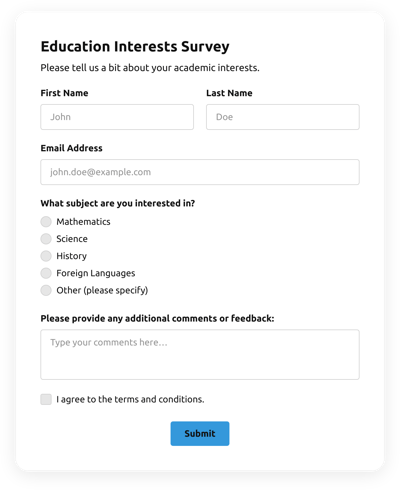Tick the terms and conditions checkbox
This screenshot has width=400, height=490.
(46, 399)
